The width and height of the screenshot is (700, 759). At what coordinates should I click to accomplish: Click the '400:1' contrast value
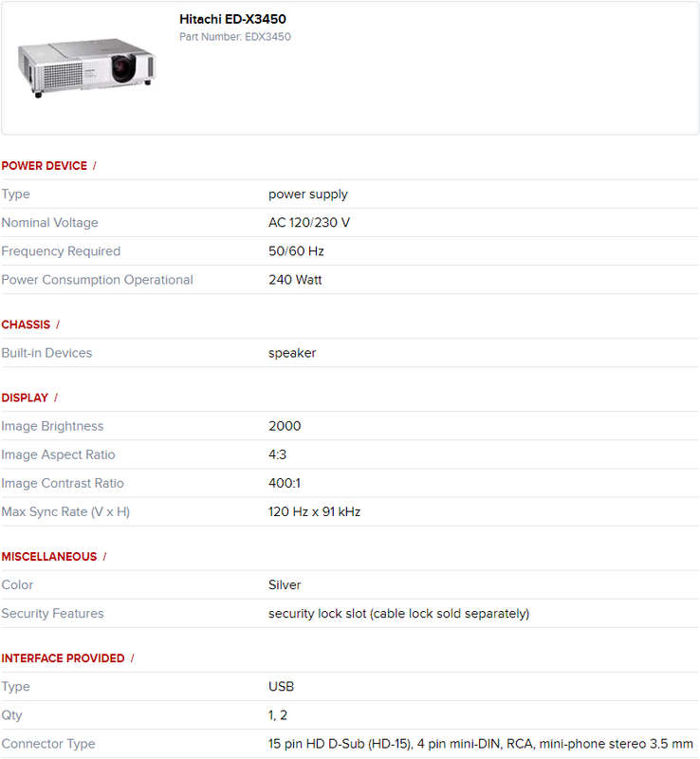click(285, 483)
